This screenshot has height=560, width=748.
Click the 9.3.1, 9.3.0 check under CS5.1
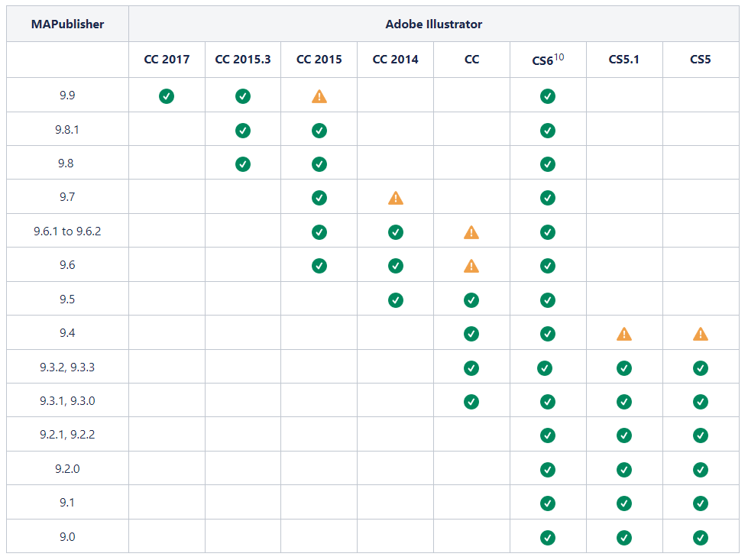click(x=624, y=402)
